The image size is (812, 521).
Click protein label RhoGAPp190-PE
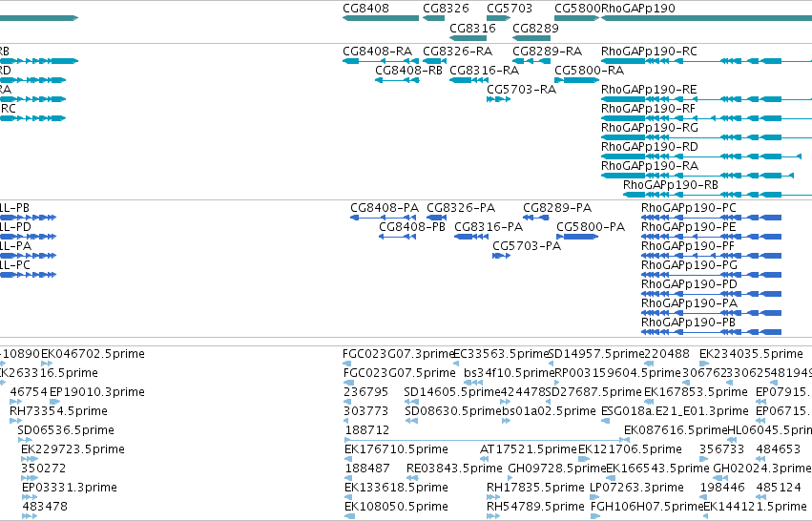tap(689, 227)
